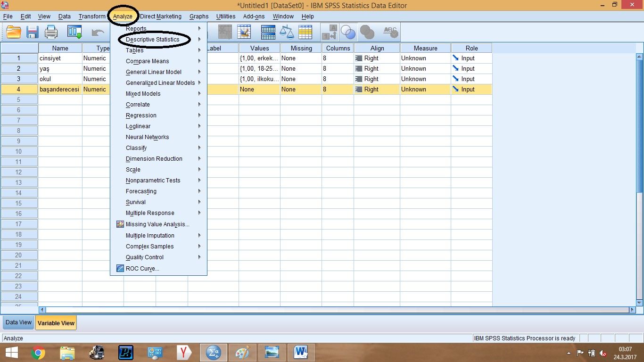
Task: Click the '{1,00, ilkoku...' Values cell
Action: (x=259, y=79)
